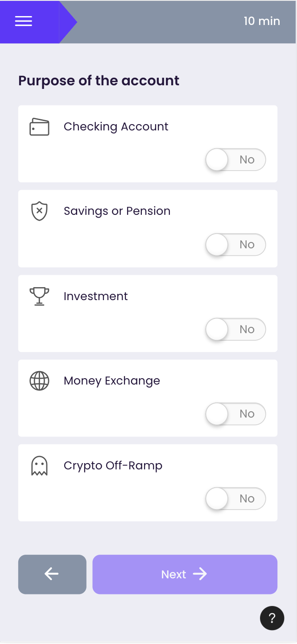
Task: Open the hamburger menu
Action: [x=24, y=21]
